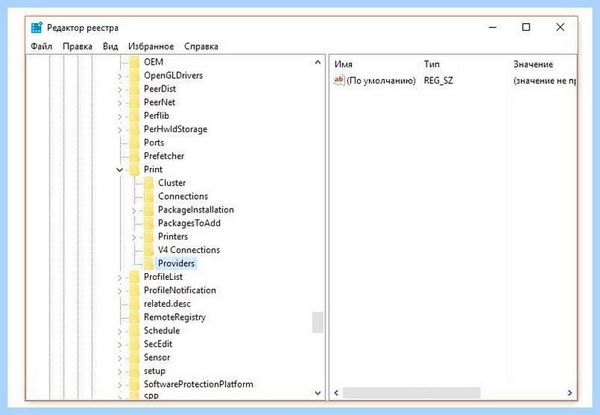Click the values pane scroll left arrow
Image resolution: width=600 pixels, height=415 pixels.
pyautogui.click(x=336, y=393)
